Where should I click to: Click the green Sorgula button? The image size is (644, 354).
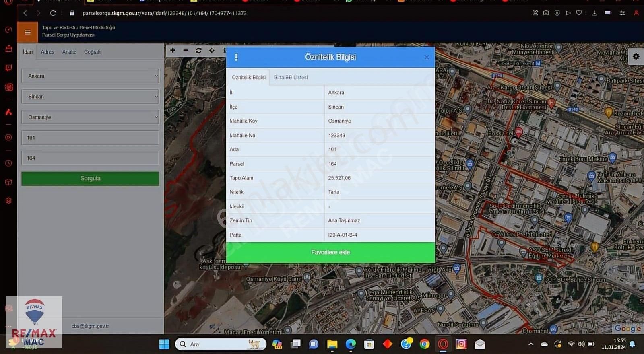pos(90,179)
